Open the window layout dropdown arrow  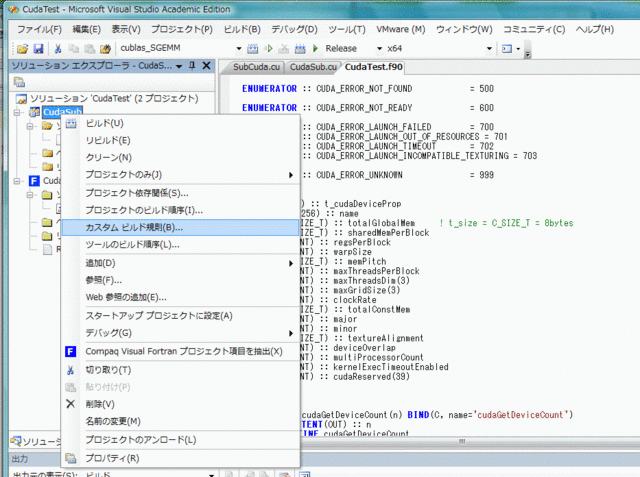click(518, 49)
